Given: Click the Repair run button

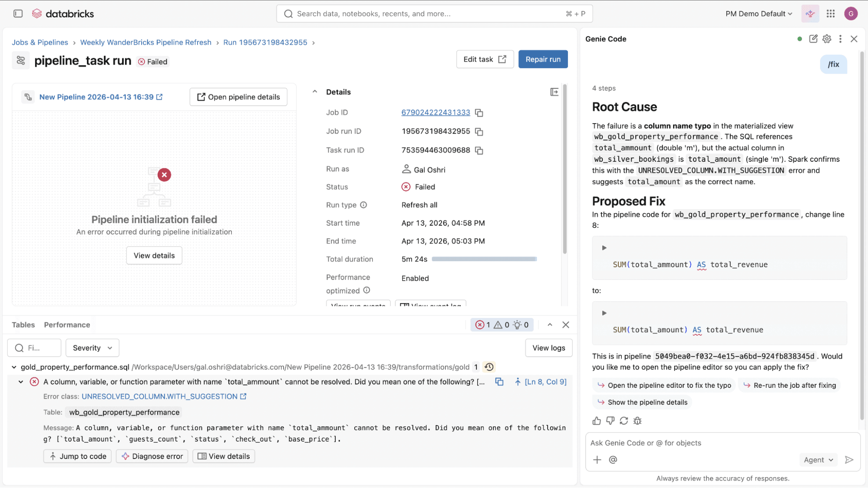Looking at the screenshot, I should (x=542, y=59).
